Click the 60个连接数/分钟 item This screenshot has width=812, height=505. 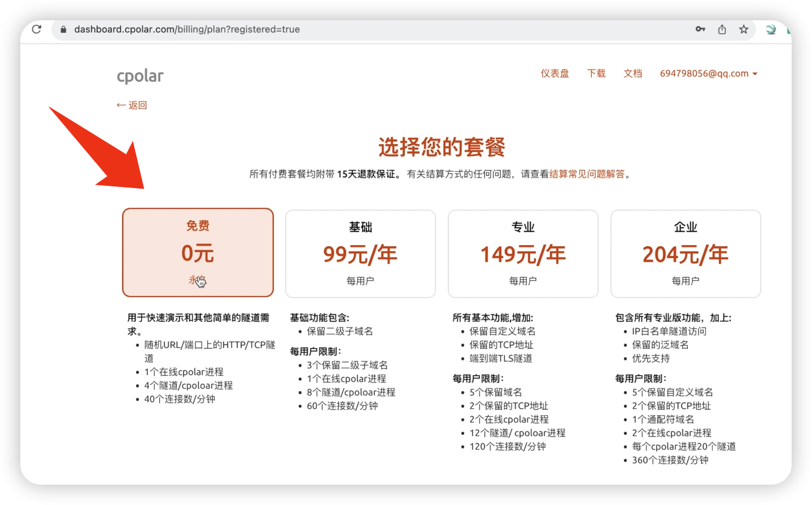click(342, 406)
